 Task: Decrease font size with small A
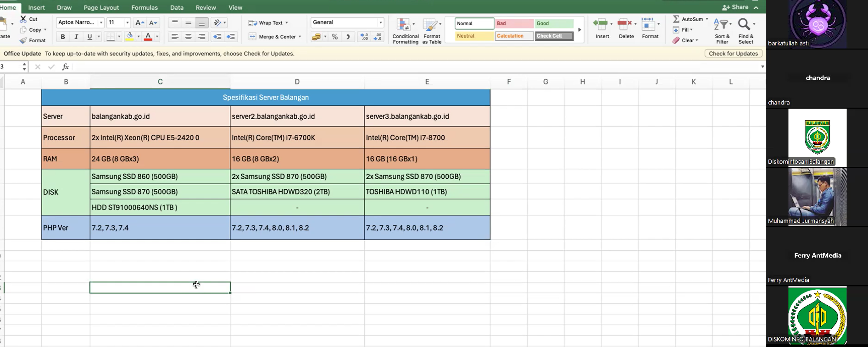(x=153, y=22)
